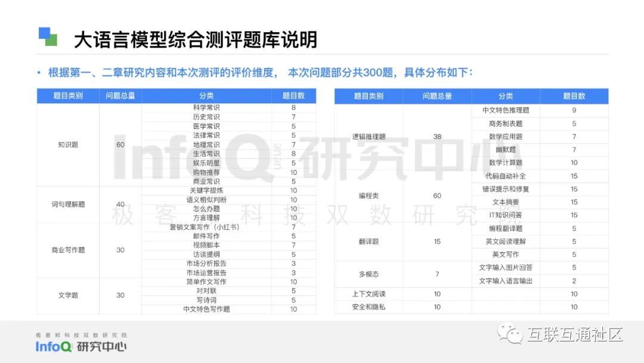Image resolution: width=644 pixels, height=363 pixels.
Task: Click the bullet sentence about 300题 distribution
Action: [x=261, y=73]
